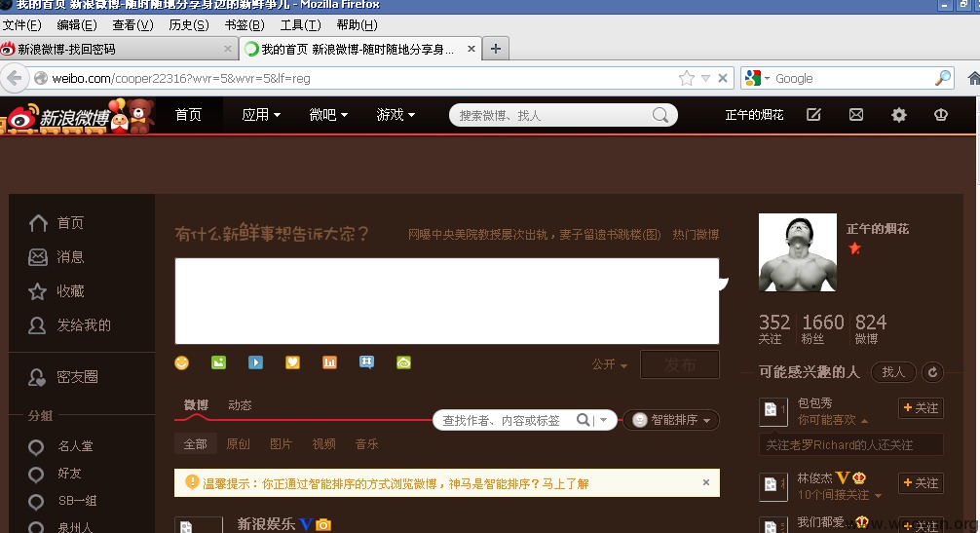Open 消息 in the left sidebar

[x=57, y=257]
